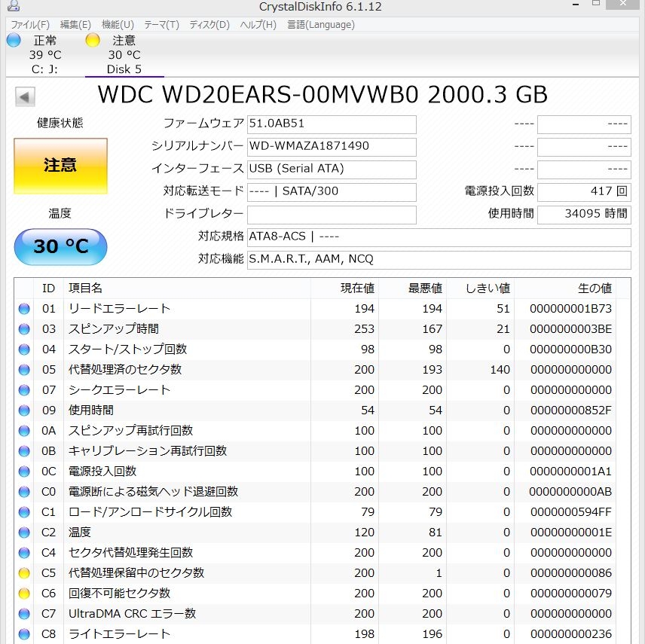The image size is (645, 644).
Task: Click the 生の値 column header
Action: tap(565, 288)
